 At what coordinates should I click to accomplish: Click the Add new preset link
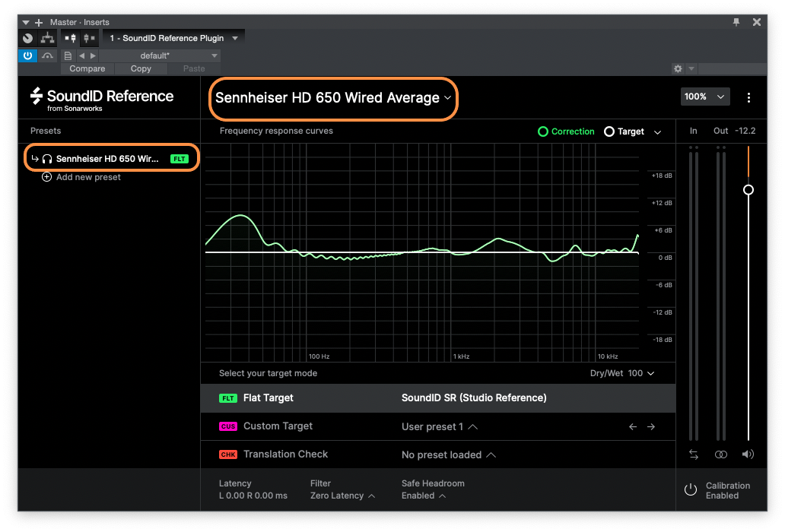point(88,177)
